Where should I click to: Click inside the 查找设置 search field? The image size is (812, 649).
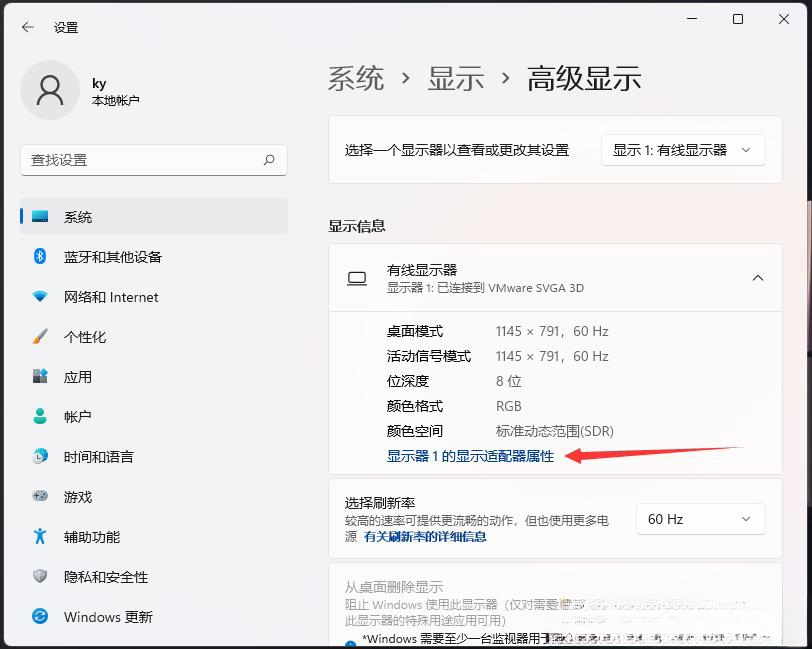tap(150, 160)
